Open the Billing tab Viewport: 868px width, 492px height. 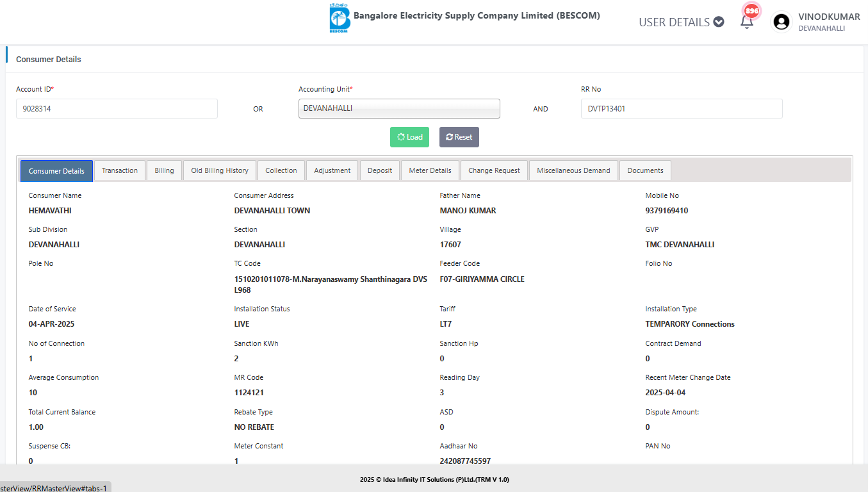point(164,170)
